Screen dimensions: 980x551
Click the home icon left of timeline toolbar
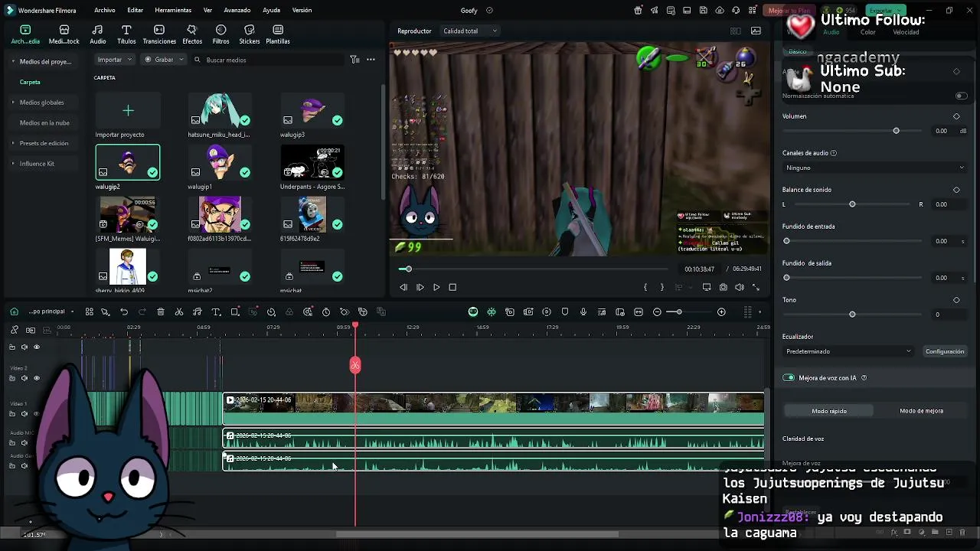click(14, 311)
